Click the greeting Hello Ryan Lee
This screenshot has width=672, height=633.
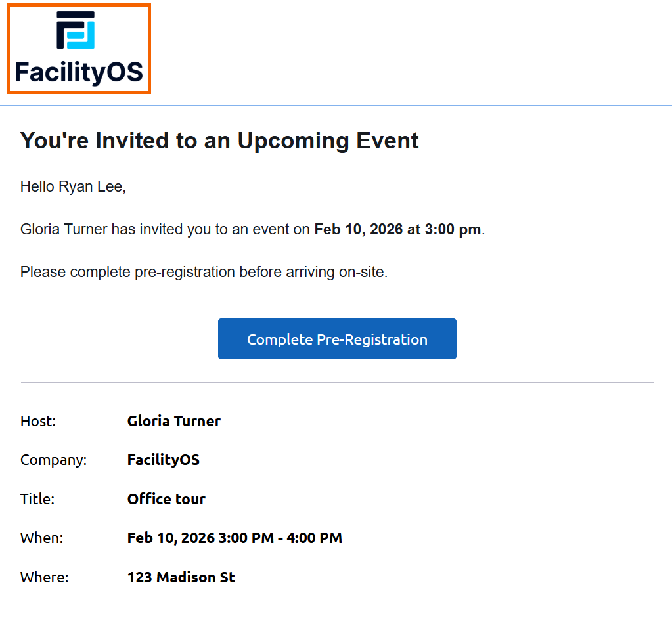tap(73, 186)
